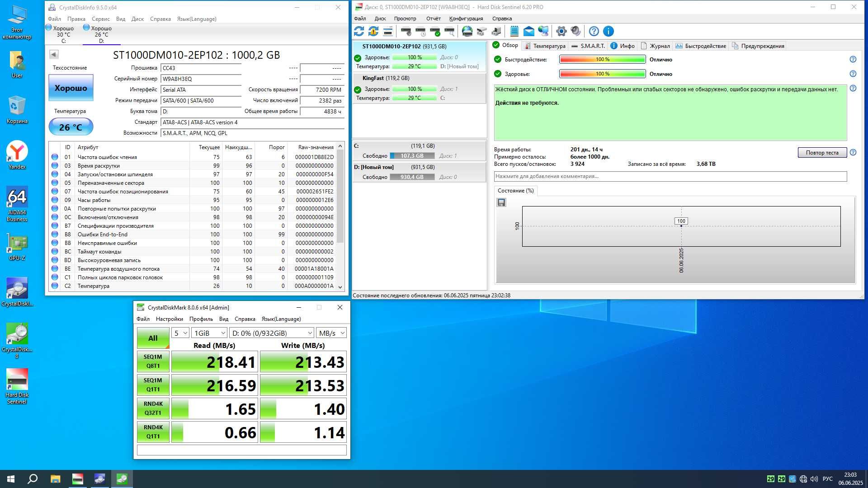Switch to the S.M.A.R.T. tab
This screenshot has height=488, width=868.
point(588,46)
